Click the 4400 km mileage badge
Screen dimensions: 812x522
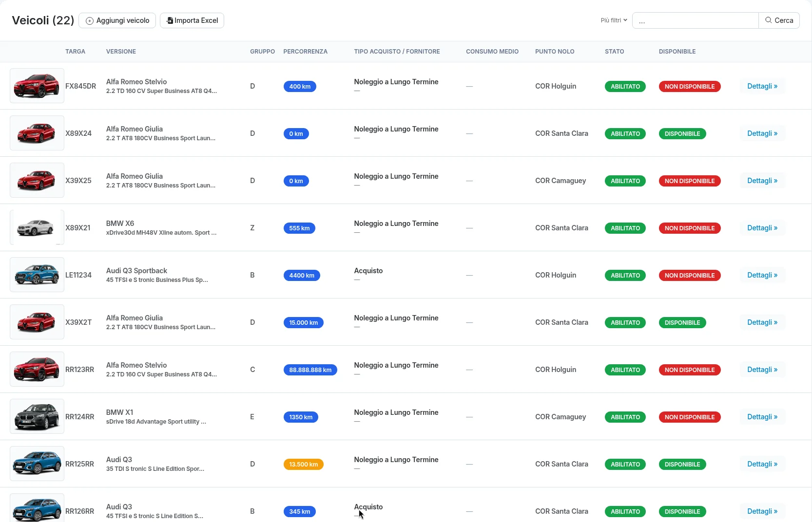point(302,276)
